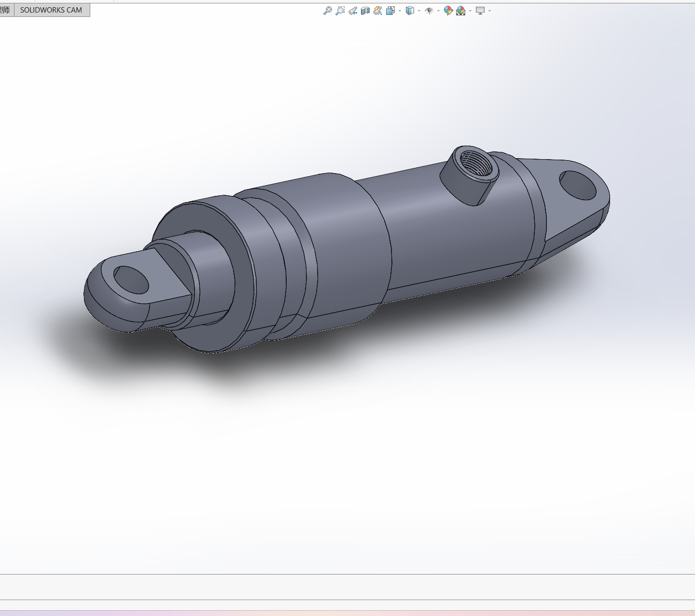The image size is (695, 616).
Task: Click the View Orientation cube icon
Action: point(390,11)
